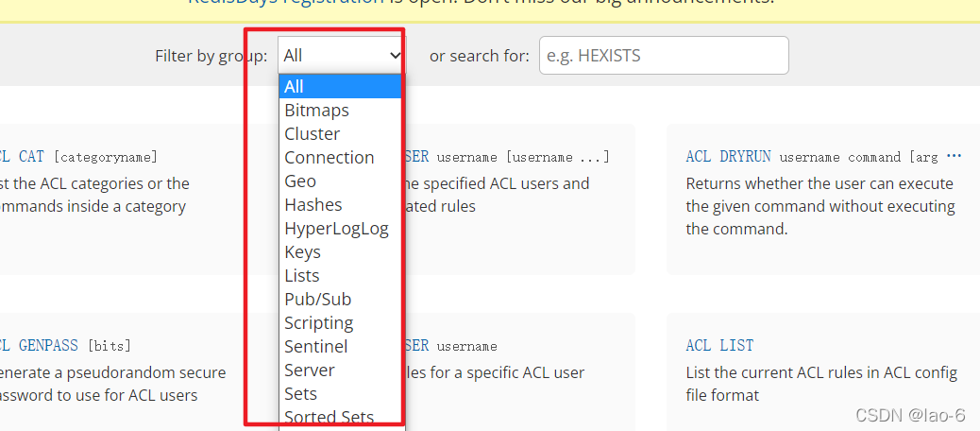The image size is (980, 431).
Task: Open the Filter by group dropdown
Action: click(341, 56)
